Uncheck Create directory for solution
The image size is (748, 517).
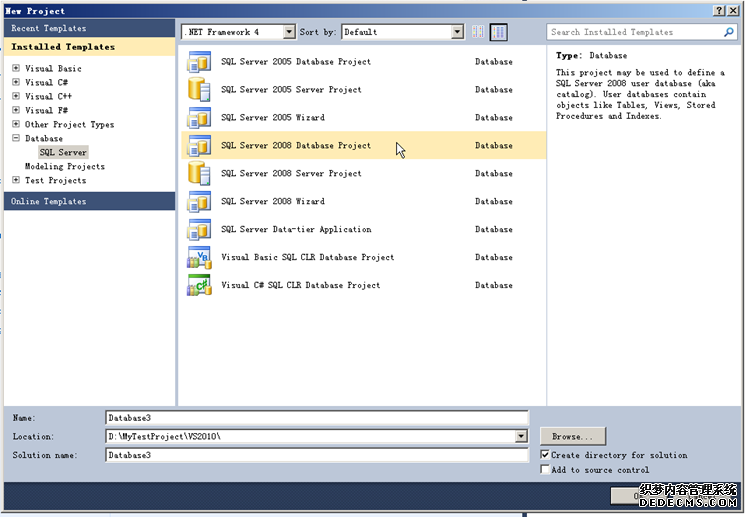(x=545, y=455)
